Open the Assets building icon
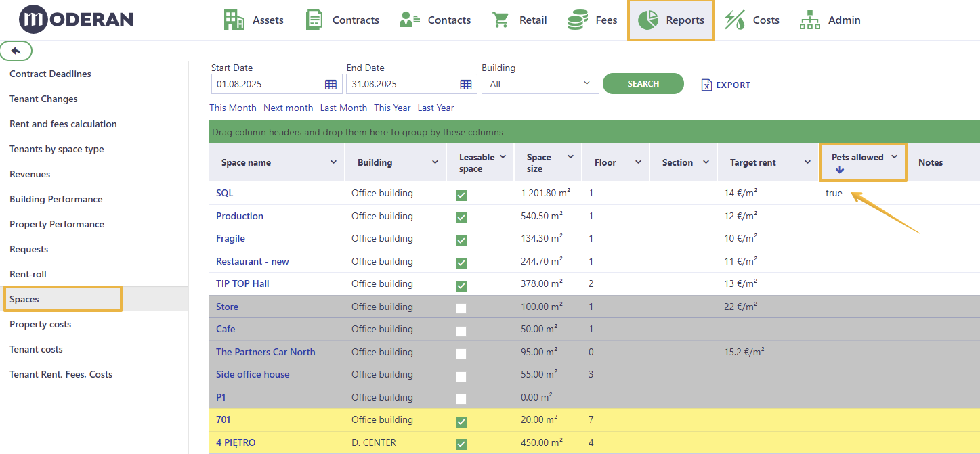Viewport: 980px width, 454px height. coord(234,20)
